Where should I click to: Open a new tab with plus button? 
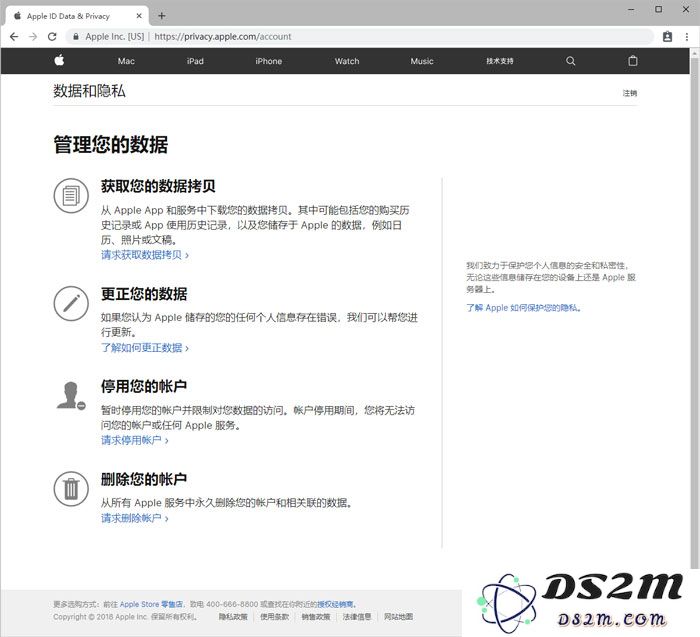click(162, 16)
